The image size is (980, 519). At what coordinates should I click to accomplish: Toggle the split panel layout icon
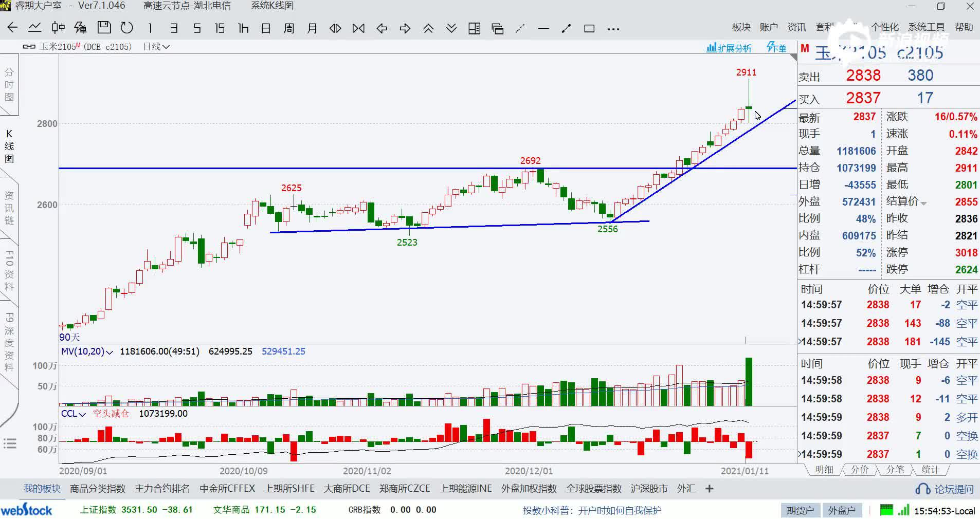pyautogui.click(x=474, y=28)
